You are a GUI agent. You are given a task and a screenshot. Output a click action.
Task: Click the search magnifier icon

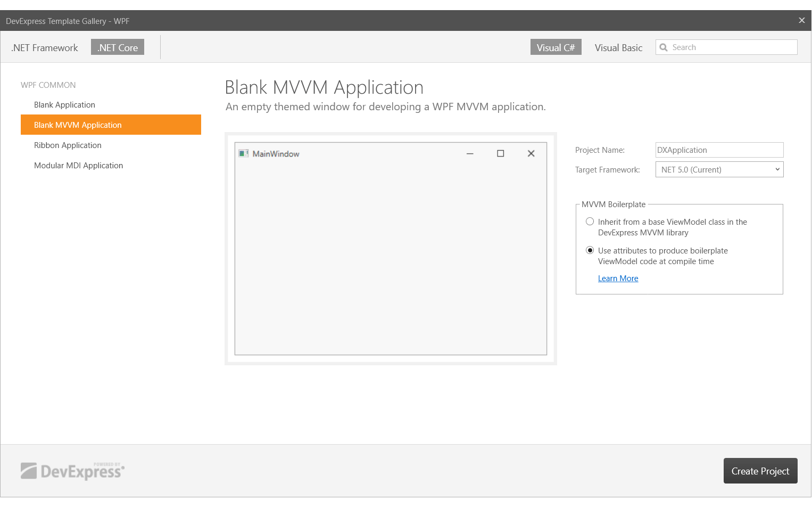click(x=664, y=47)
